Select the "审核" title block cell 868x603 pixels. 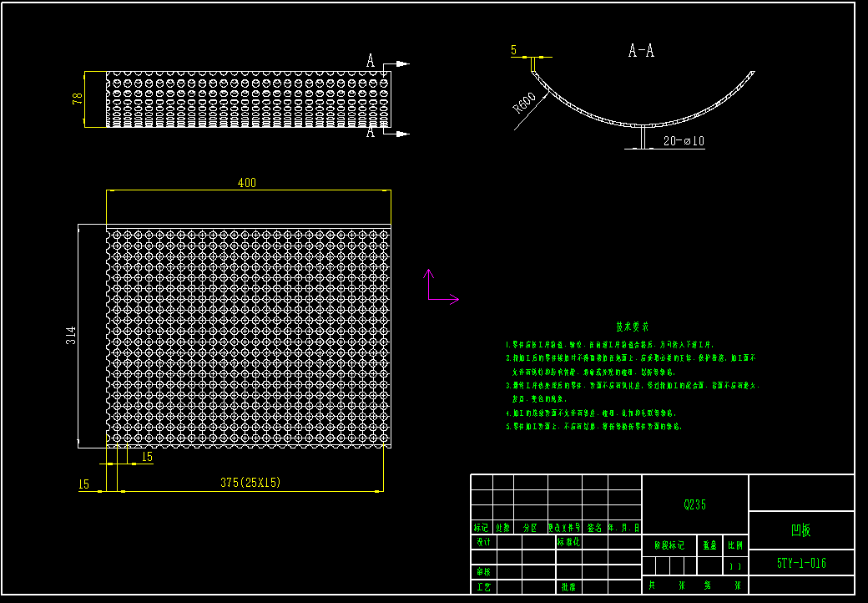point(483,572)
